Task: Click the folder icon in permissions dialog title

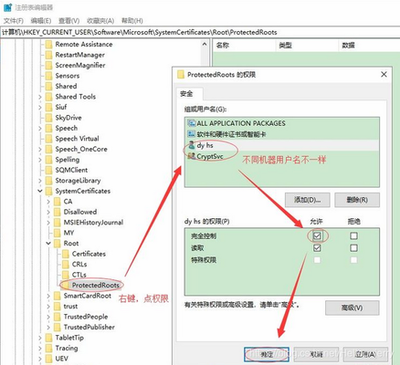Action: (x=181, y=74)
